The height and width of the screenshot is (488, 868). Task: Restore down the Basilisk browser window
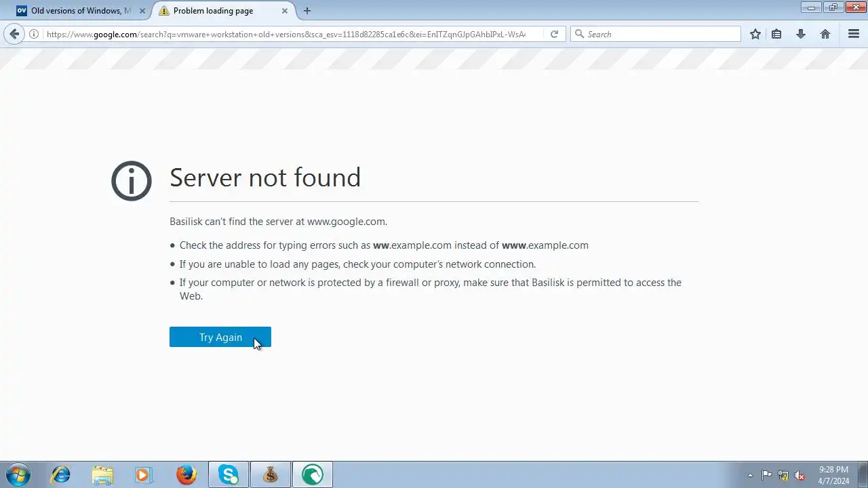[833, 7]
